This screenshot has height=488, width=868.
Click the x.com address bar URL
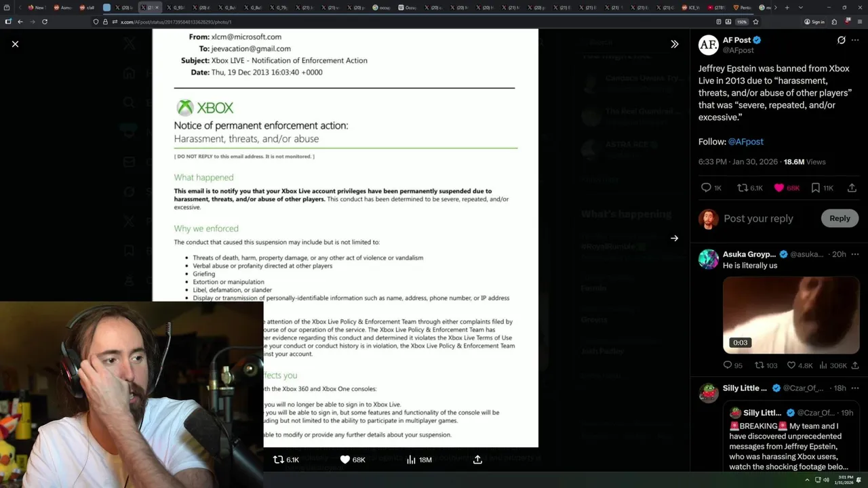(176, 22)
